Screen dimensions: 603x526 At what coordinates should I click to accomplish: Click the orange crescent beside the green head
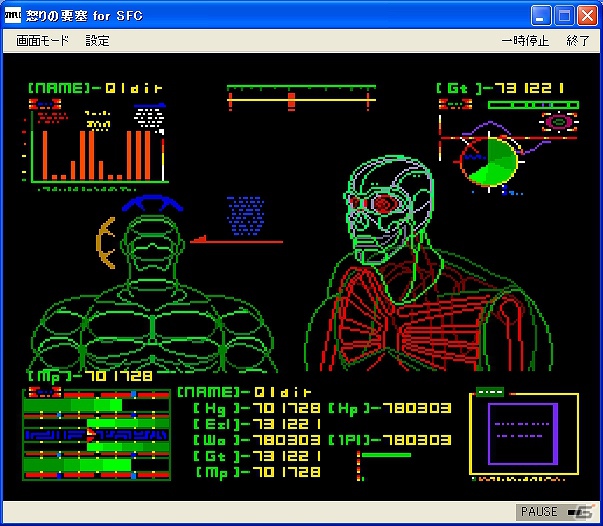[x=106, y=243]
